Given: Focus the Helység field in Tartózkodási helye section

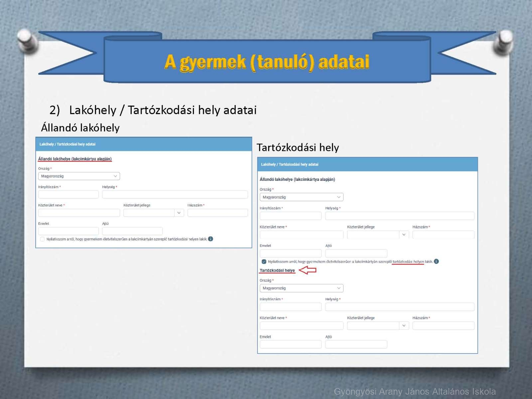Looking at the screenshot, I should [399, 307].
